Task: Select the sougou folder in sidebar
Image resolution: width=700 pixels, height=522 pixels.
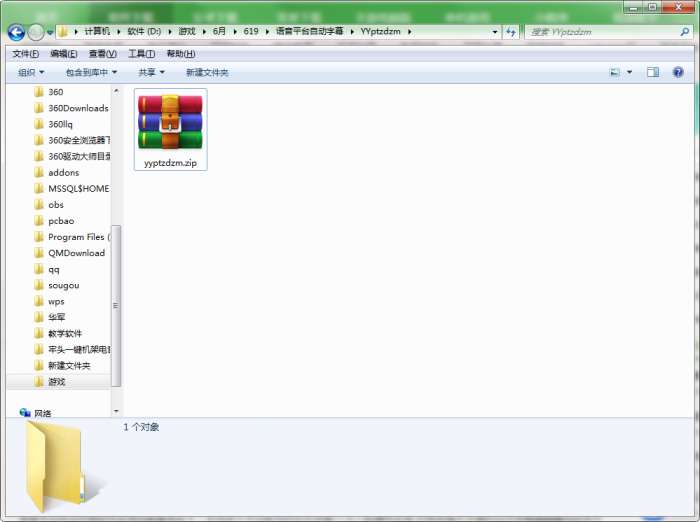Action: click(x=59, y=285)
